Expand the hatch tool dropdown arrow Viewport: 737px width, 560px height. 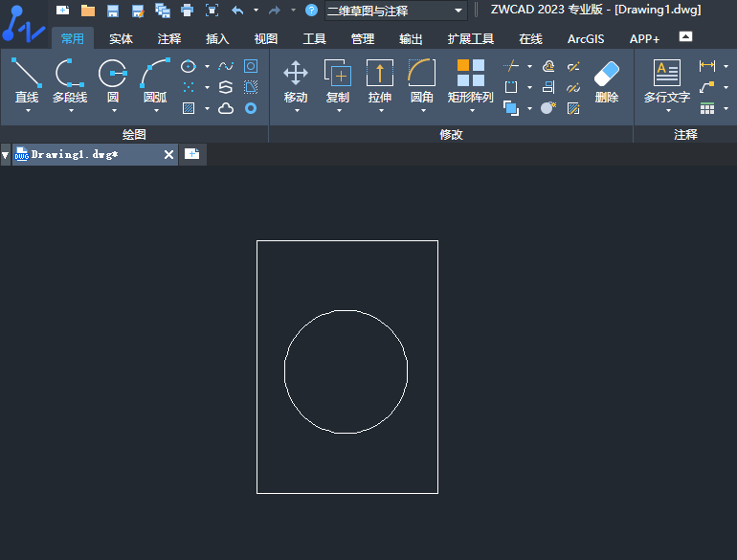pyautogui.click(x=207, y=108)
